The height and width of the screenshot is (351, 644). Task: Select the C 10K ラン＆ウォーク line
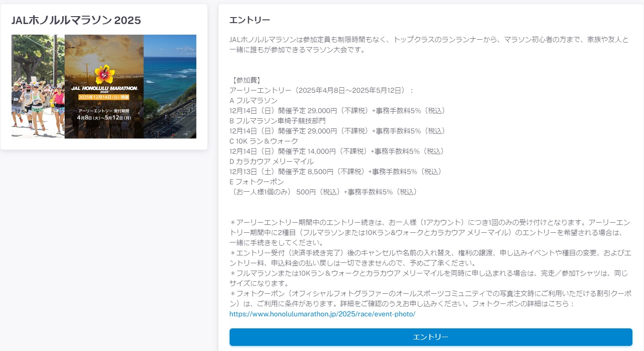(x=264, y=141)
